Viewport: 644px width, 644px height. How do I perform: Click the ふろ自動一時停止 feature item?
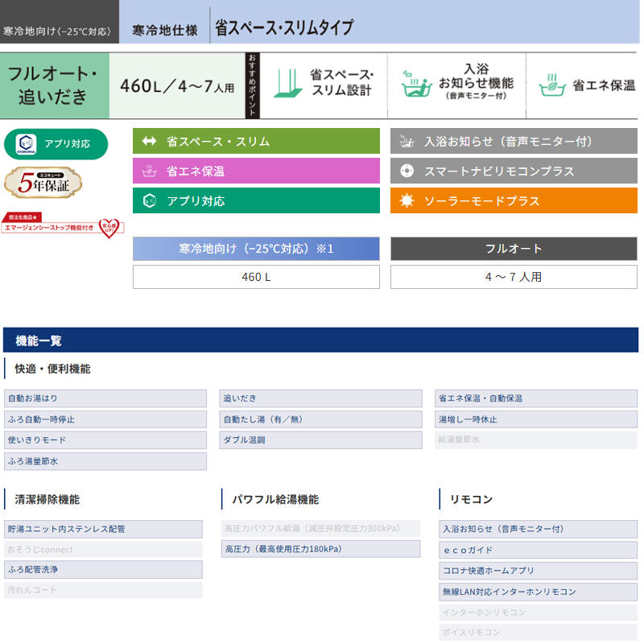[x=105, y=419]
